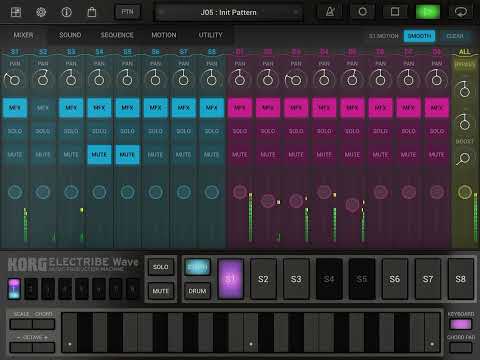
Task: Click the stop button
Action: [x=395, y=12]
